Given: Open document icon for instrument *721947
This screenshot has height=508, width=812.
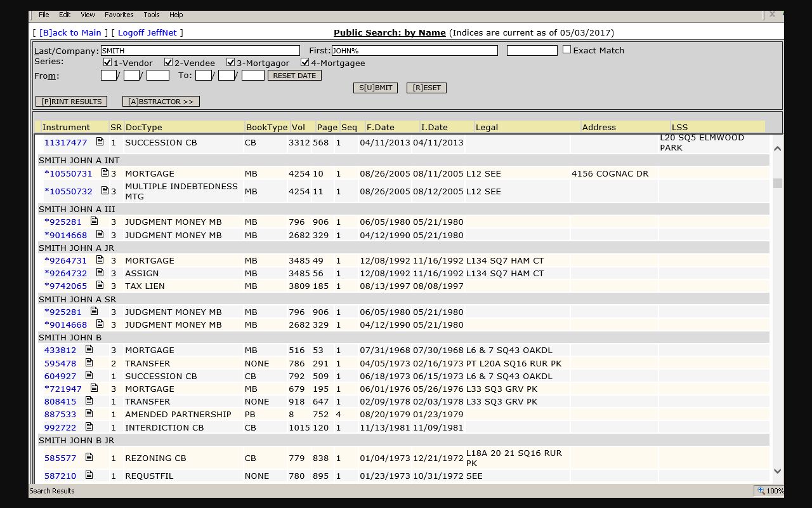Looking at the screenshot, I should click(94, 387).
